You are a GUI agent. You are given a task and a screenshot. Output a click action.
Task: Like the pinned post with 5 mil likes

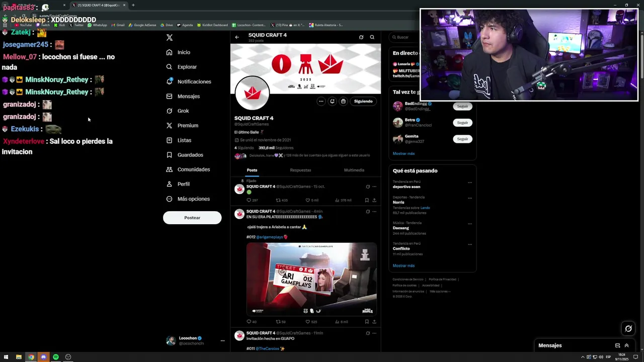312,200
